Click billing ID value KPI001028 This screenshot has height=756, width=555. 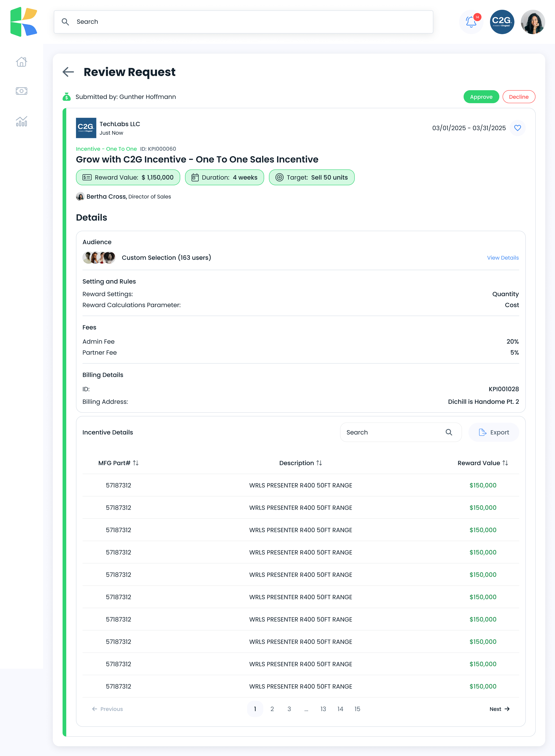504,389
